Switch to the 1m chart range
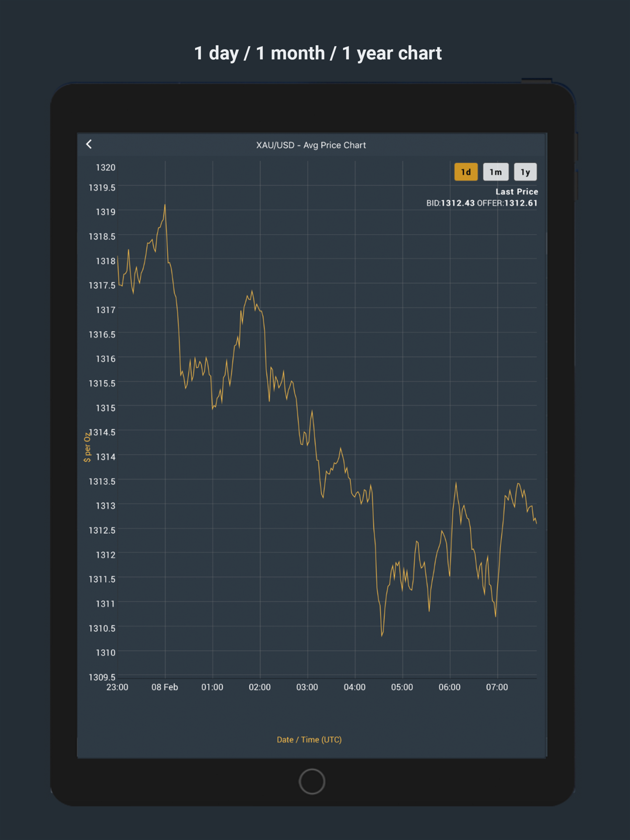The height and width of the screenshot is (840, 630). click(x=496, y=172)
